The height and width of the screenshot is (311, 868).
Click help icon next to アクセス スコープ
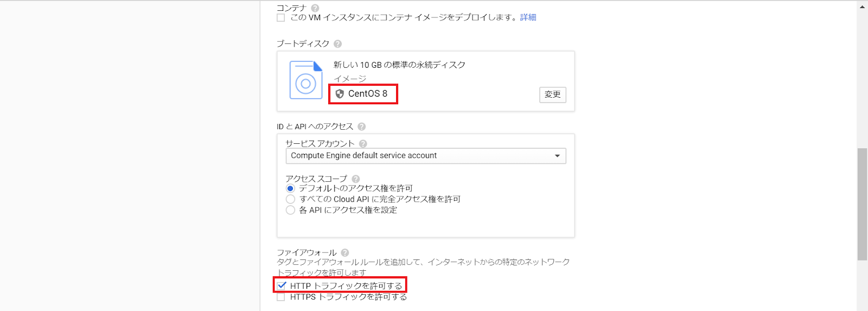point(355,179)
